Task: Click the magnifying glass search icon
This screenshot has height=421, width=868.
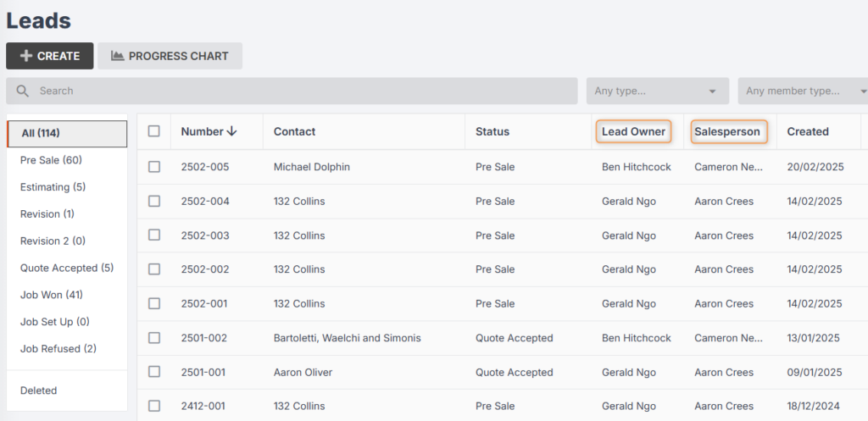Action: (23, 91)
